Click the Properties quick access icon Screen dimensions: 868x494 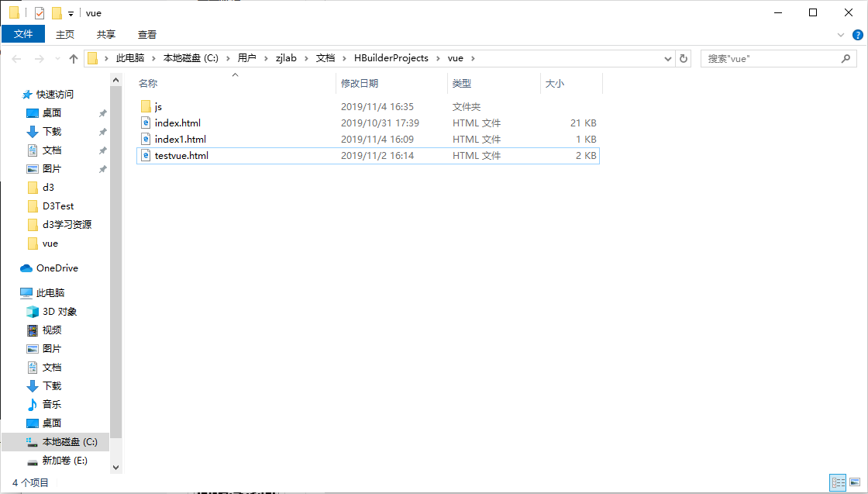[x=40, y=12]
